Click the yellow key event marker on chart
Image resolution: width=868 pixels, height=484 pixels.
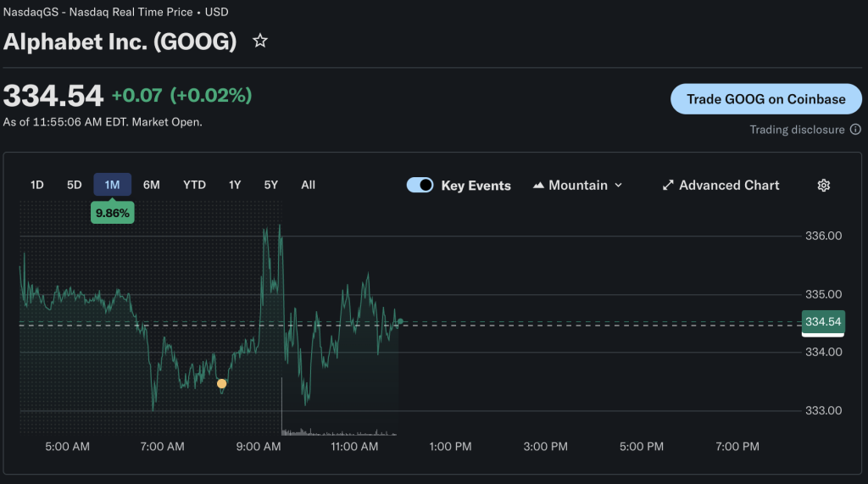[222, 384]
